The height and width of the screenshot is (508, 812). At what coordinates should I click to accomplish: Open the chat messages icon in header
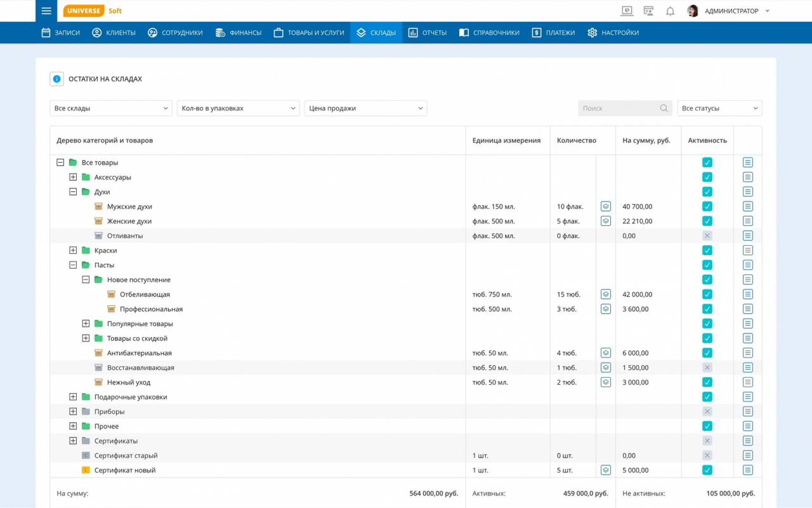pyautogui.click(x=648, y=11)
